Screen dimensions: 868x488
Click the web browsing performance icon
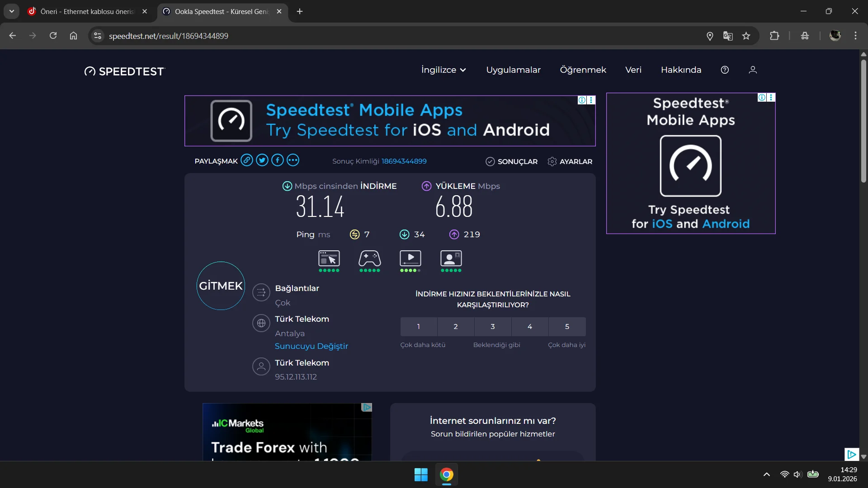(329, 259)
